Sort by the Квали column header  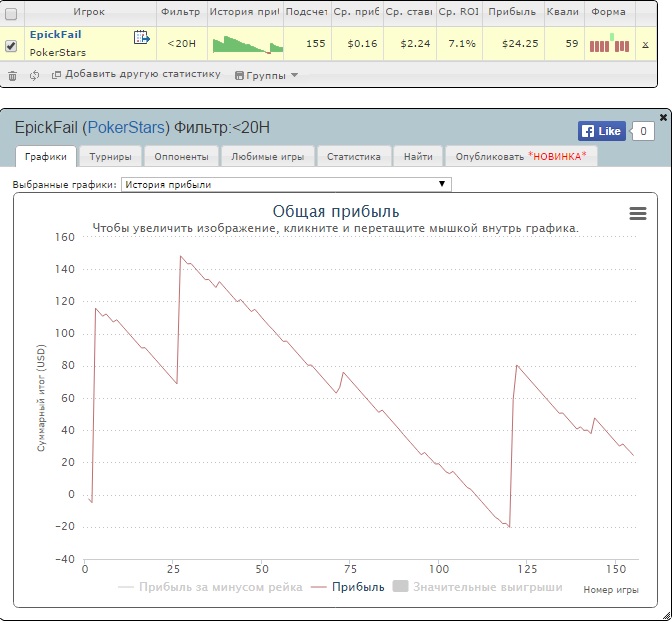563,12
